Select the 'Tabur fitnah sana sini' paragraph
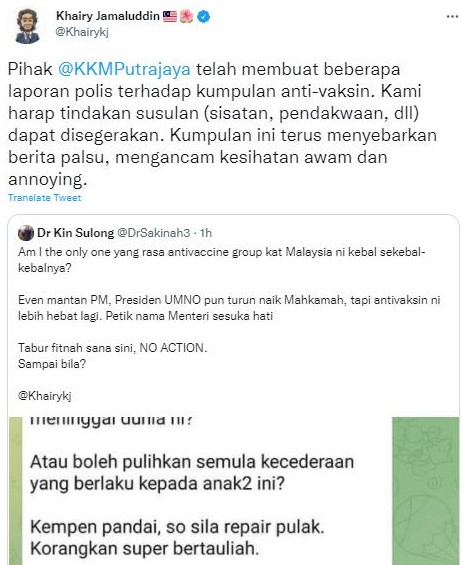The image size is (462, 565). click(112, 356)
